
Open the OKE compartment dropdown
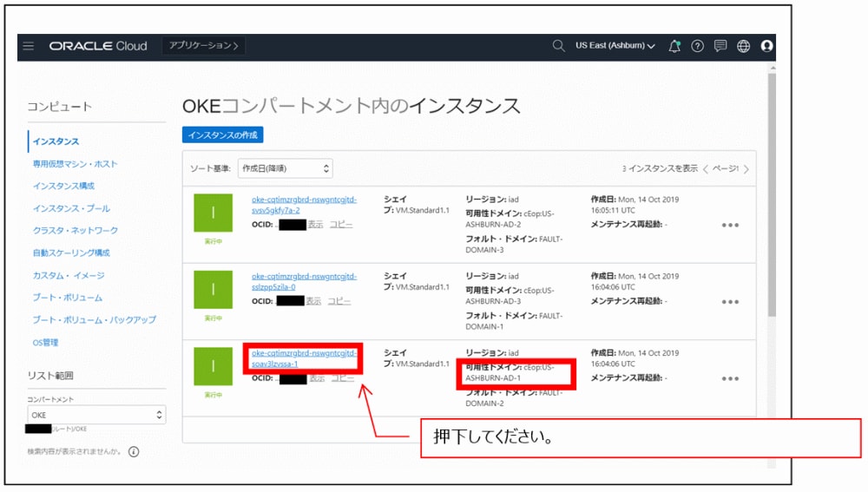[x=96, y=415]
